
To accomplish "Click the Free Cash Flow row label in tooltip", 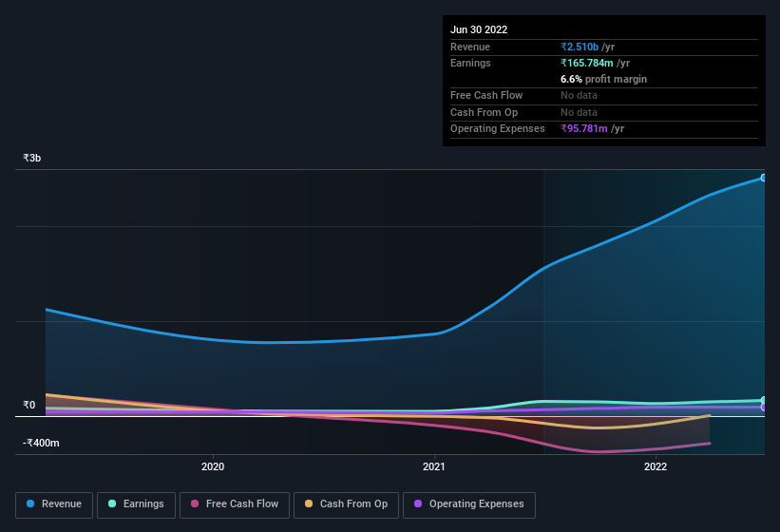I will pyautogui.click(x=486, y=95).
